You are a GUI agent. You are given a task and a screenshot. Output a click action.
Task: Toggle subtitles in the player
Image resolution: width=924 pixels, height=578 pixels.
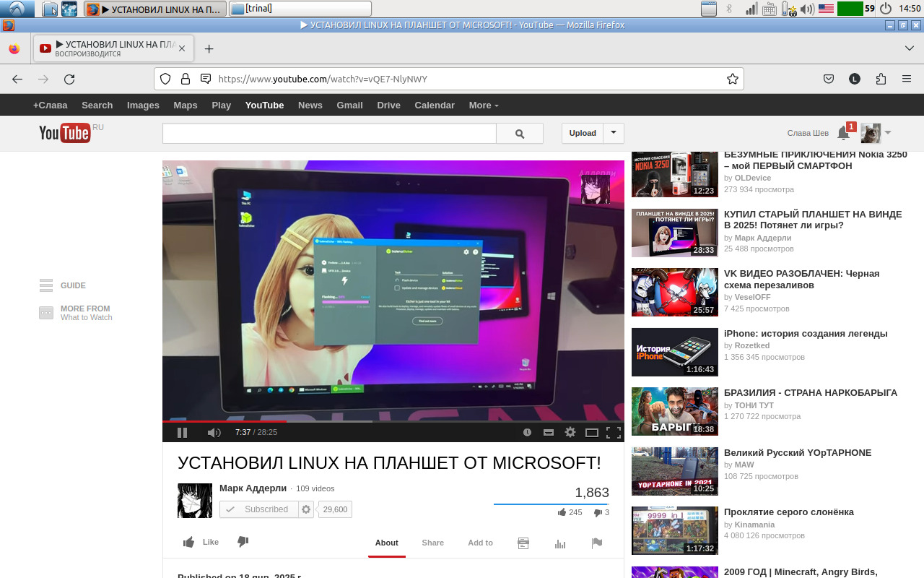[549, 432]
